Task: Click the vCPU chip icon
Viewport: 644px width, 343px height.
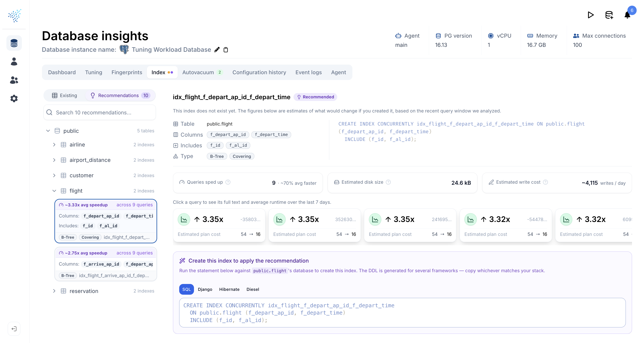Action: [x=491, y=36]
